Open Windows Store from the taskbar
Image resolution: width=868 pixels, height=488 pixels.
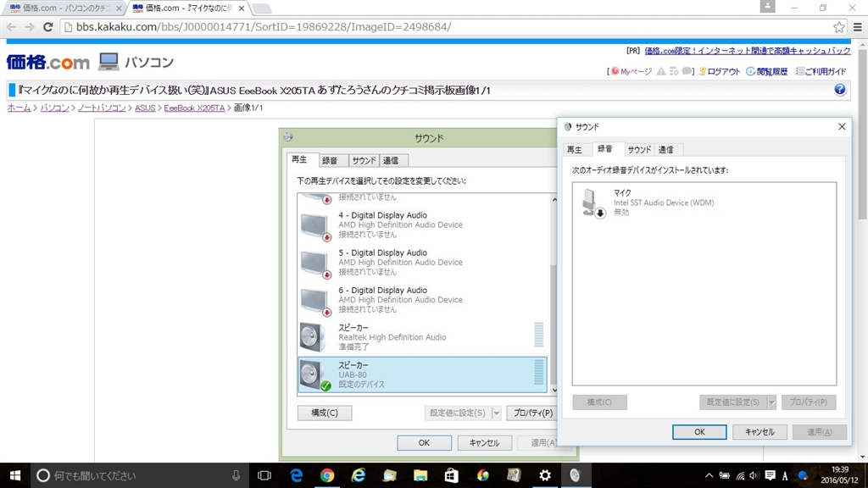(x=452, y=475)
